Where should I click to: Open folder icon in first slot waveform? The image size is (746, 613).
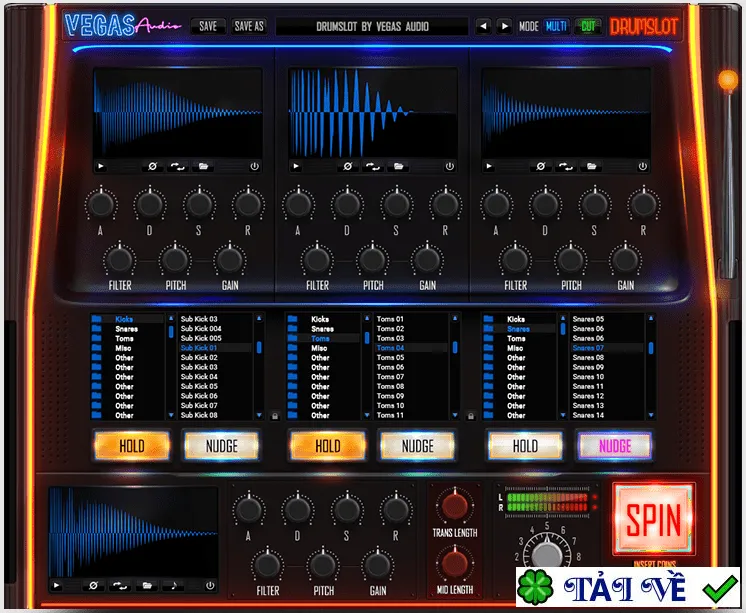[203, 167]
